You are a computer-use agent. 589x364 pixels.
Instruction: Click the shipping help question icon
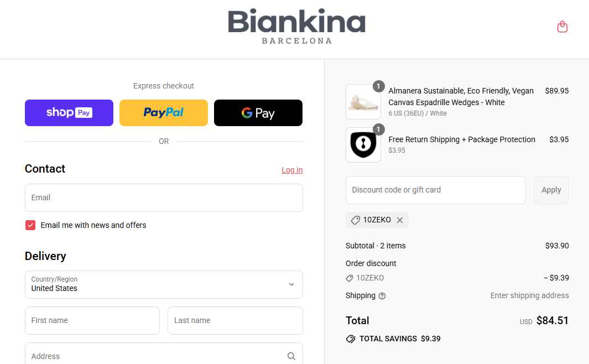click(382, 296)
